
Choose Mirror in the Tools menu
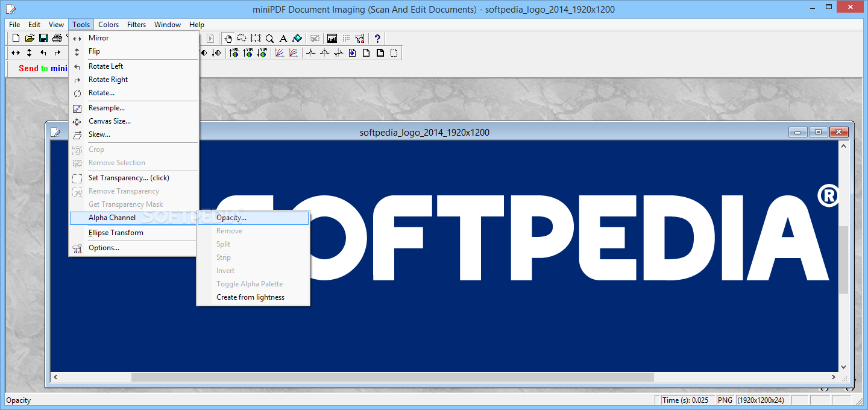(134, 38)
